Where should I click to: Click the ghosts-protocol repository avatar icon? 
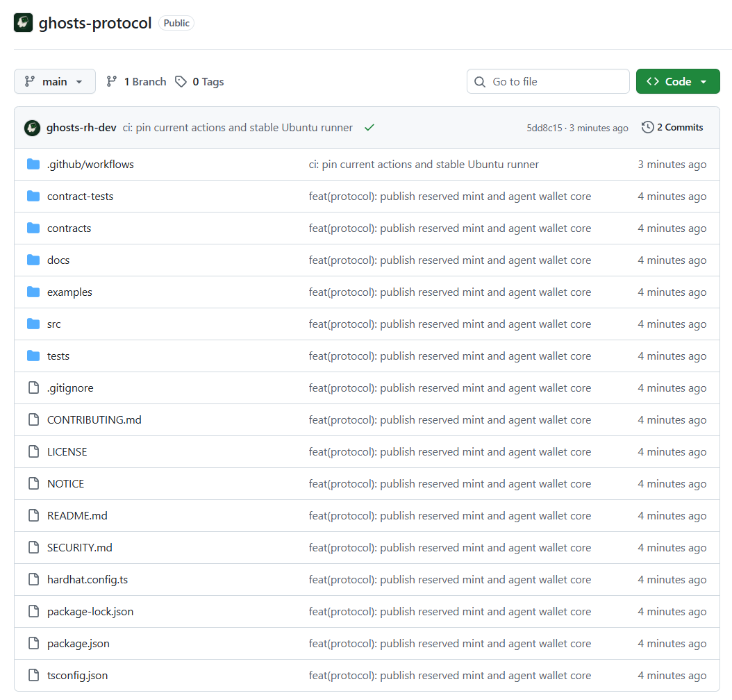24,23
